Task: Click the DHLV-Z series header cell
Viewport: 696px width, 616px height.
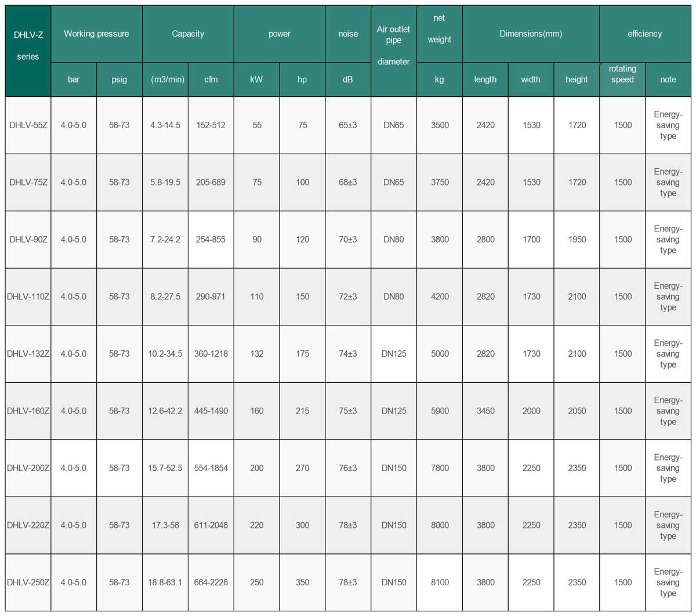Action: click(x=28, y=51)
